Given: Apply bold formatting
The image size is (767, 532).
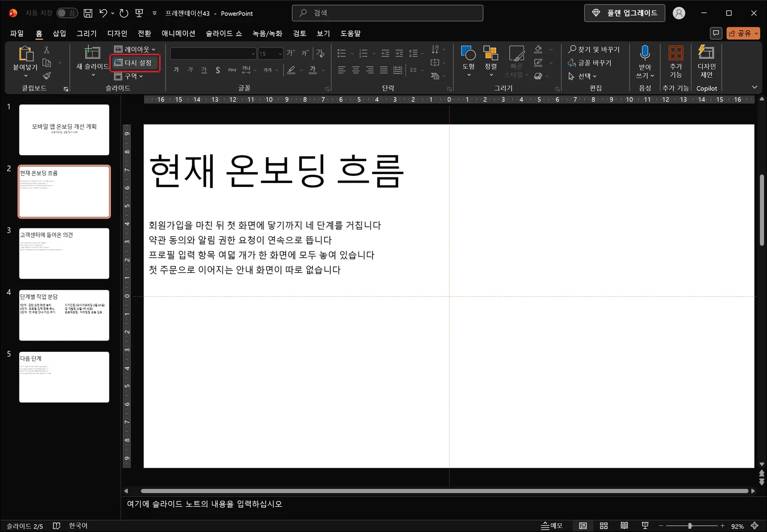Looking at the screenshot, I should coord(176,70).
